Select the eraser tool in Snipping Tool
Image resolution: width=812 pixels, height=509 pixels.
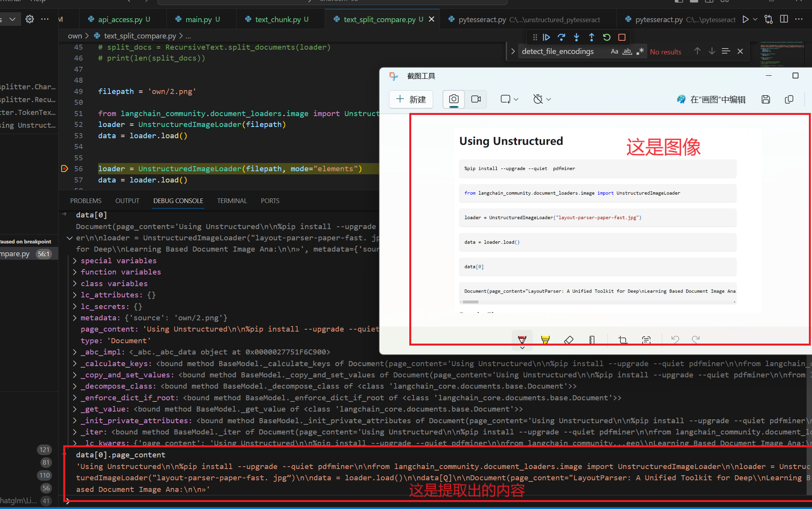click(x=569, y=340)
